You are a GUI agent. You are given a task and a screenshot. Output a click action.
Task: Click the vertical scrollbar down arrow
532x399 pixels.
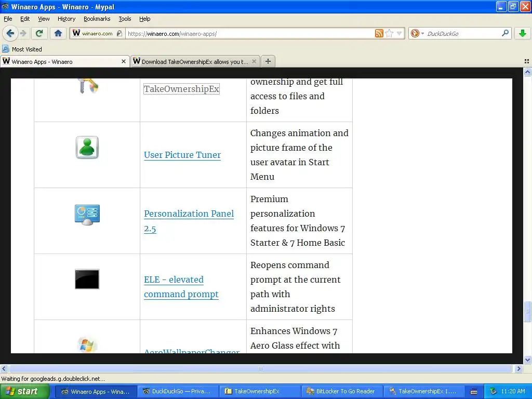[527, 360]
